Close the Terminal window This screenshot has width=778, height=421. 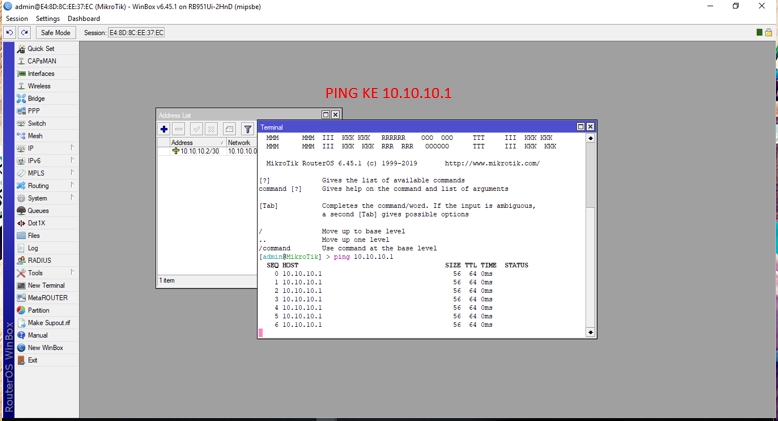tap(590, 127)
